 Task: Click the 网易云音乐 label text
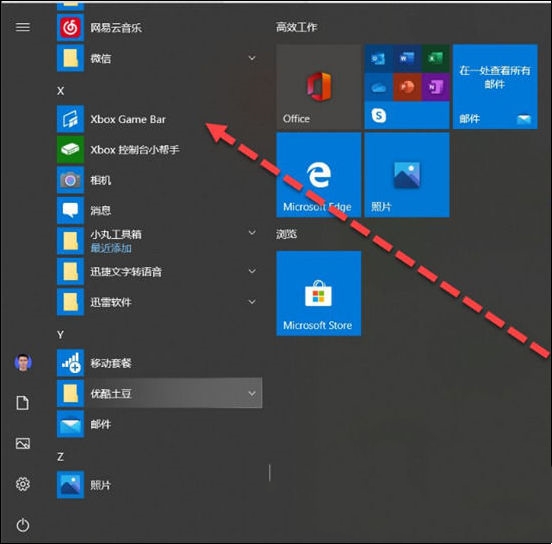(116, 28)
